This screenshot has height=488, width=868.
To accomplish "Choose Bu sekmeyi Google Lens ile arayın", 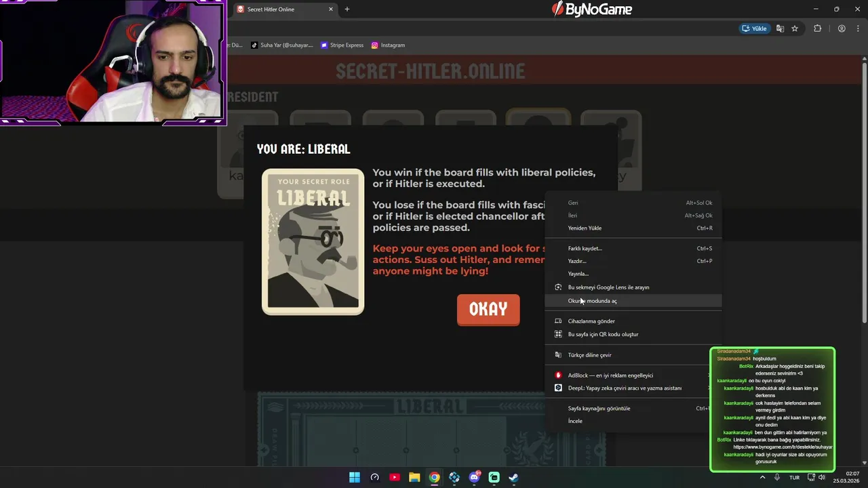I will [633, 287].
